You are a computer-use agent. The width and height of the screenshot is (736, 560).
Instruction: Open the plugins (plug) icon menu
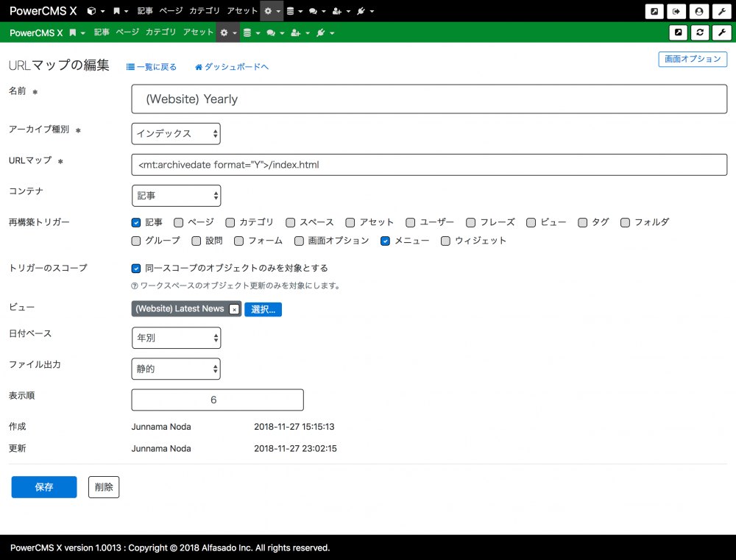pyautogui.click(x=361, y=10)
